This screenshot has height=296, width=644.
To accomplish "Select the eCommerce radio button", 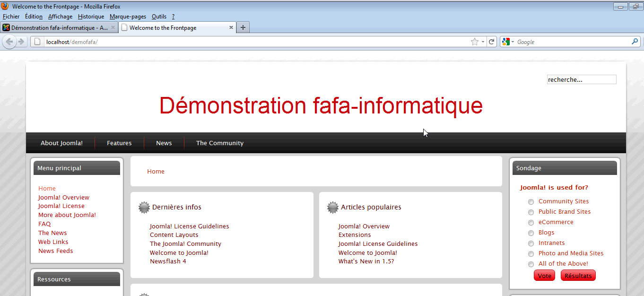I will click(x=531, y=223).
